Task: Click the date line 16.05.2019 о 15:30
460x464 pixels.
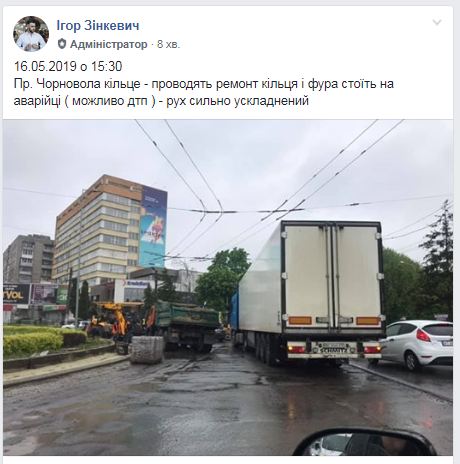Action: (x=68, y=66)
